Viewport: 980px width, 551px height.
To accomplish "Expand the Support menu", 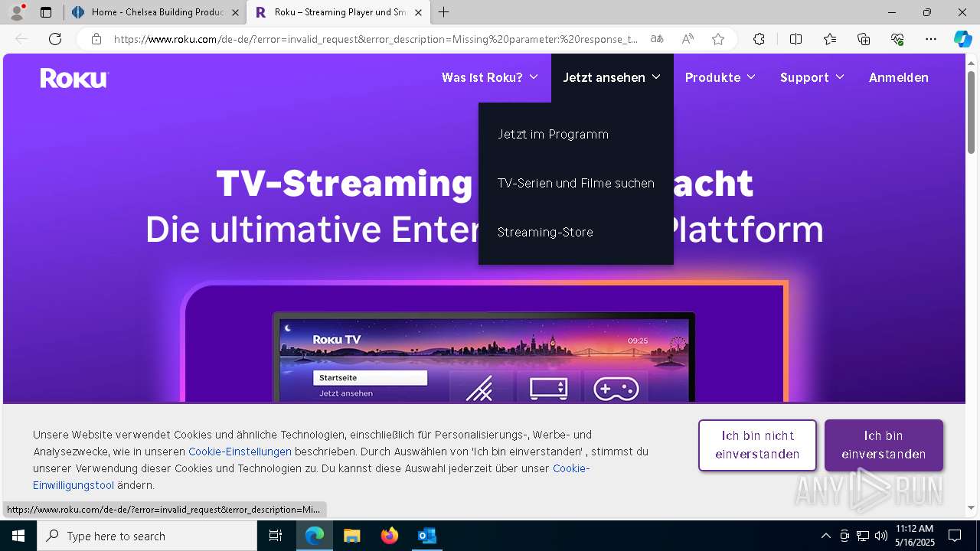I will pos(812,77).
